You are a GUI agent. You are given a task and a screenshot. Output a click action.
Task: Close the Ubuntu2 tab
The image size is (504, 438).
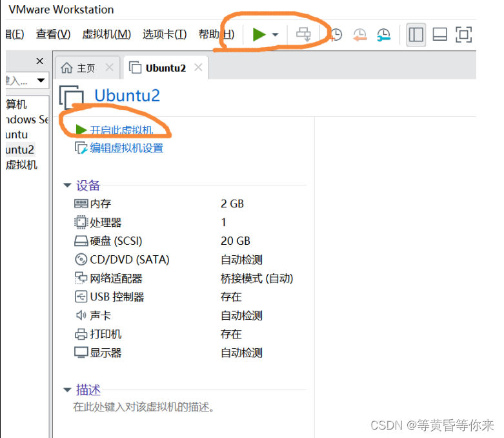pyautogui.click(x=198, y=68)
